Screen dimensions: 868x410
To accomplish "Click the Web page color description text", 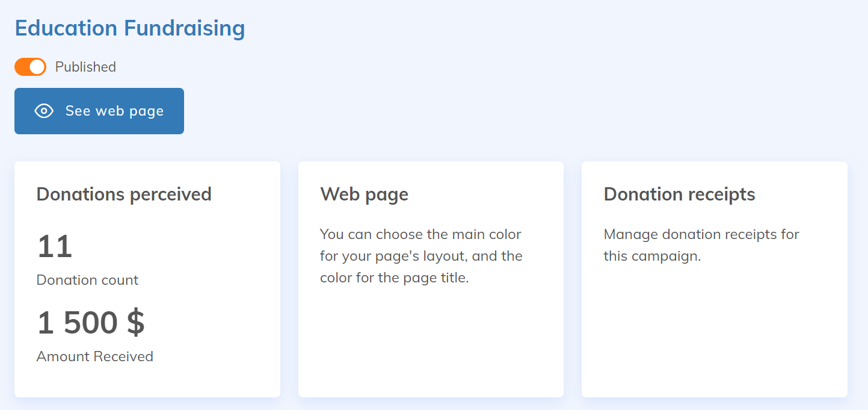I will tap(420, 256).
